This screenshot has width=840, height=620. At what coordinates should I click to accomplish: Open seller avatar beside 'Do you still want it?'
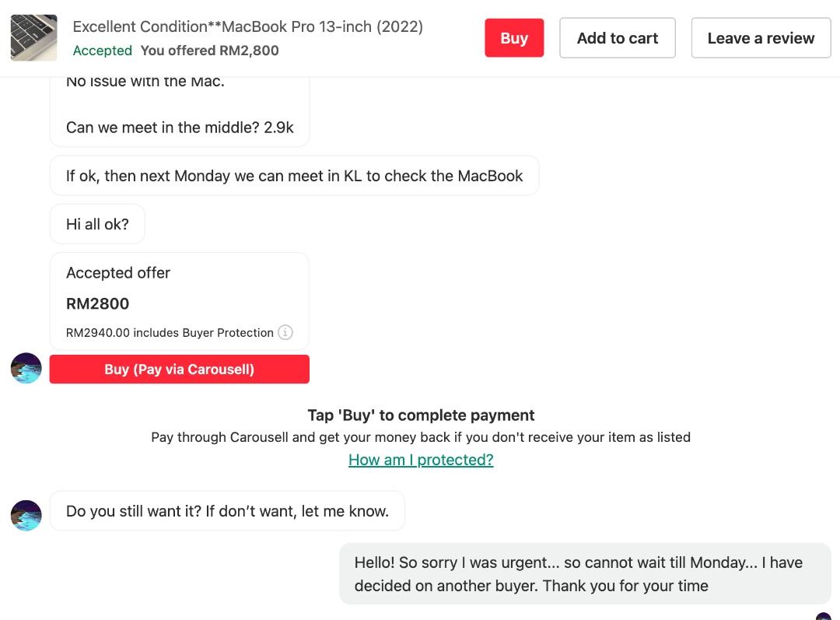(26, 516)
